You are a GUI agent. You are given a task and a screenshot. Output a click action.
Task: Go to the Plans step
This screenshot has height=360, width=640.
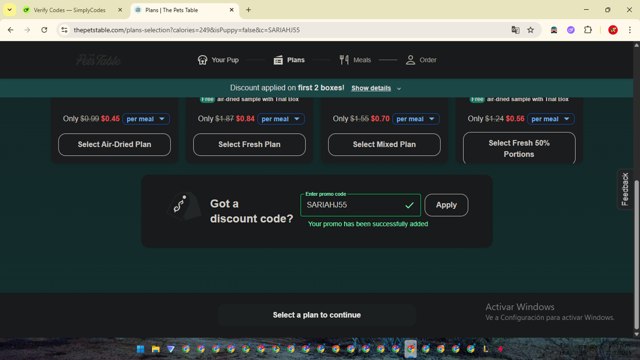[x=289, y=60]
